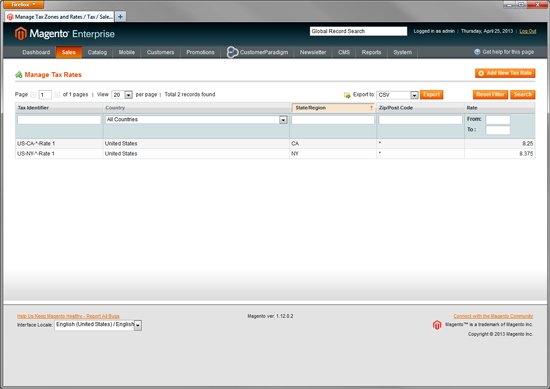
Task: Open the US-NY-*-Rate 1 row
Action: (x=275, y=154)
